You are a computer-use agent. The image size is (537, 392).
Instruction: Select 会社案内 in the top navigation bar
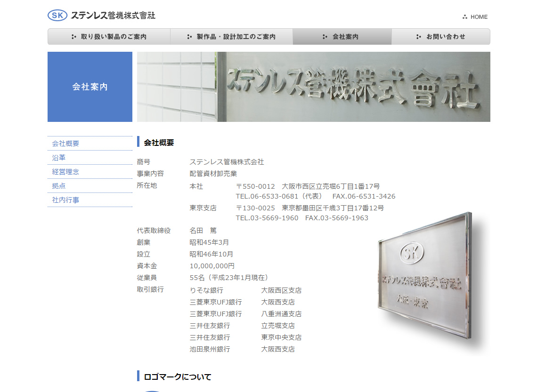click(342, 37)
